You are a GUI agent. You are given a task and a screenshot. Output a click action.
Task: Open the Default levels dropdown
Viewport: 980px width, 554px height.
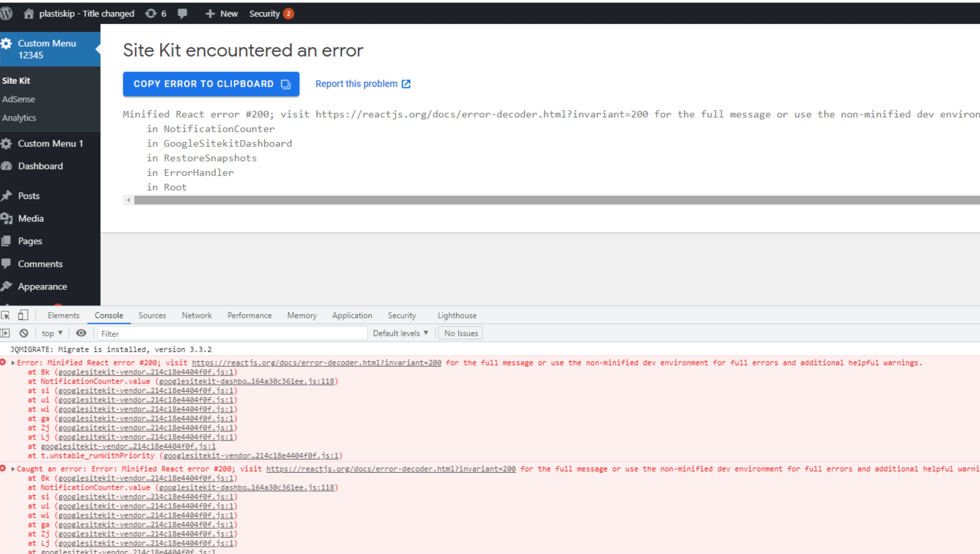tap(401, 333)
